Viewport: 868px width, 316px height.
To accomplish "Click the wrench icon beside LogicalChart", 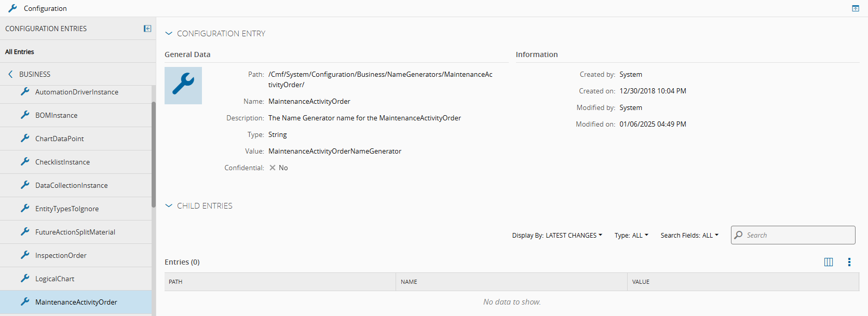I will 25,278.
